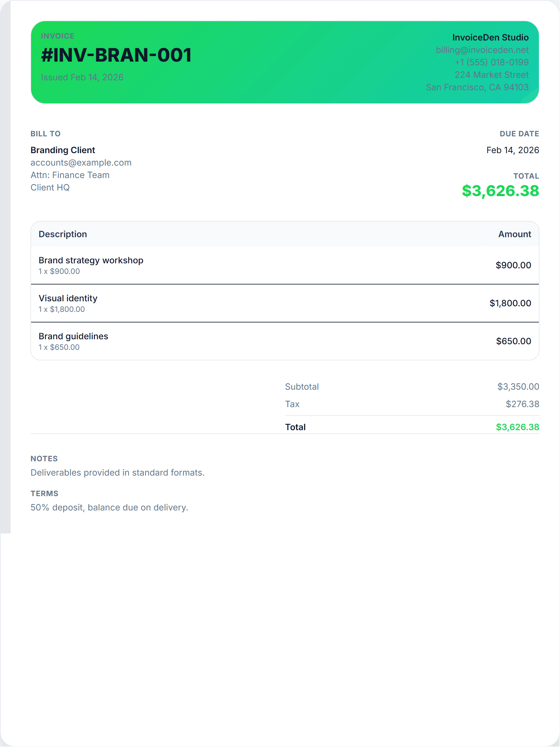This screenshot has height=747, width=560.
Task: Click the Tax value $276.38
Action: pos(522,404)
